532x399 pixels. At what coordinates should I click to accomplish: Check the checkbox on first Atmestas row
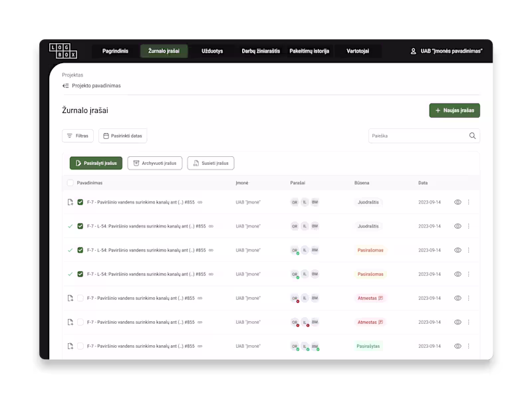click(80, 298)
